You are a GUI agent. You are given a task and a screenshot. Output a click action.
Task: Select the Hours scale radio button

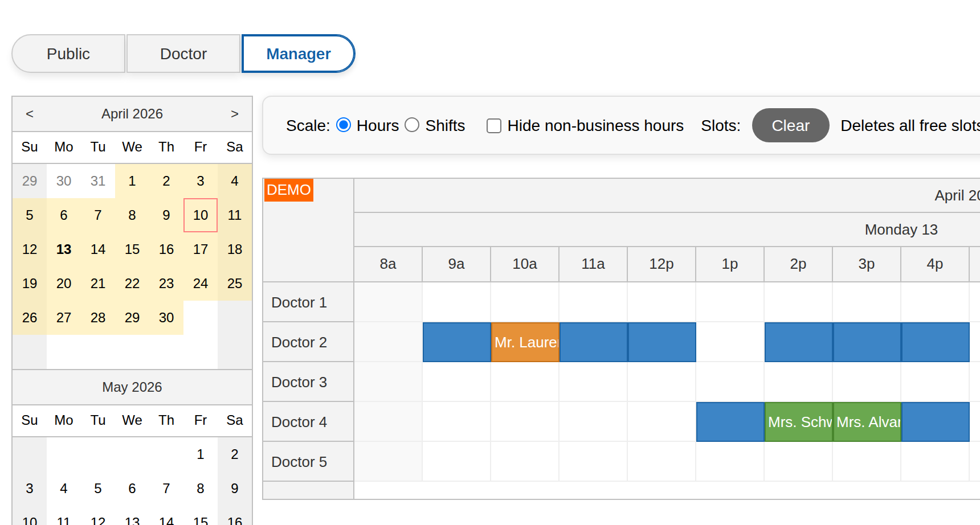(344, 125)
